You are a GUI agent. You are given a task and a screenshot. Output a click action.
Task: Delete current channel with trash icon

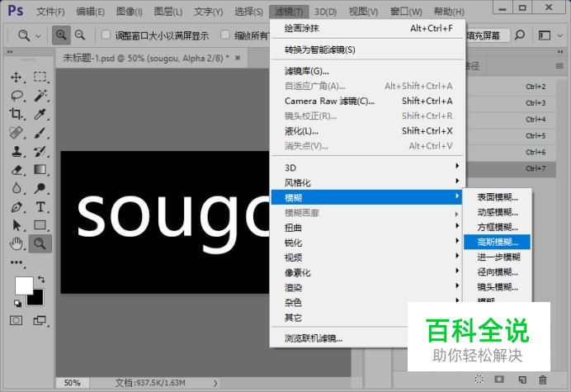click(543, 380)
